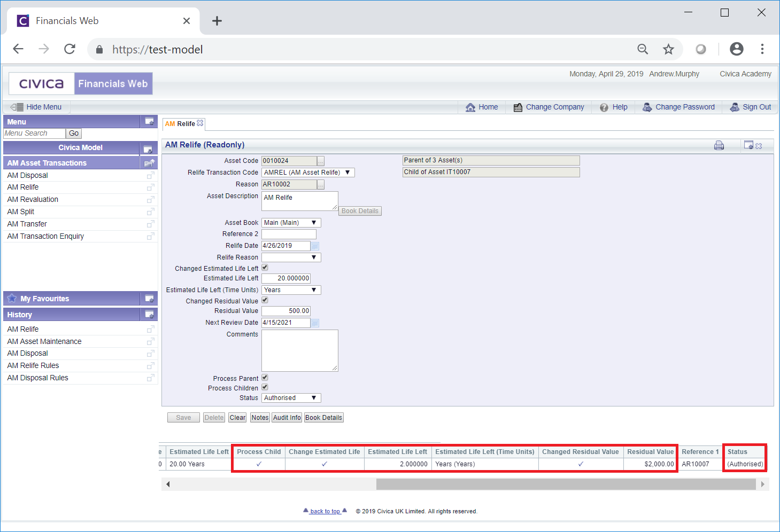Click AM Asset Transactions header icon

[x=149, y=163]
